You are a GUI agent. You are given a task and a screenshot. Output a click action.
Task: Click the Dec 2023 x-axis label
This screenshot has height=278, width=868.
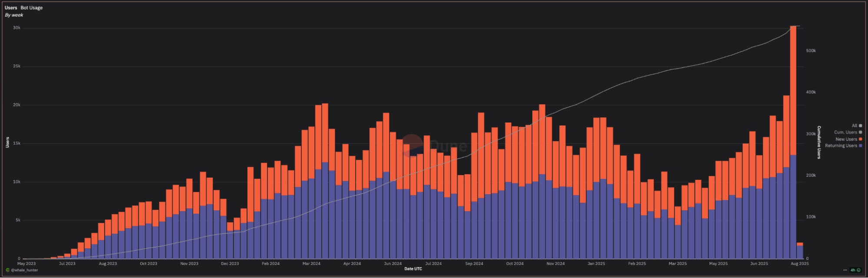(230, 264)
